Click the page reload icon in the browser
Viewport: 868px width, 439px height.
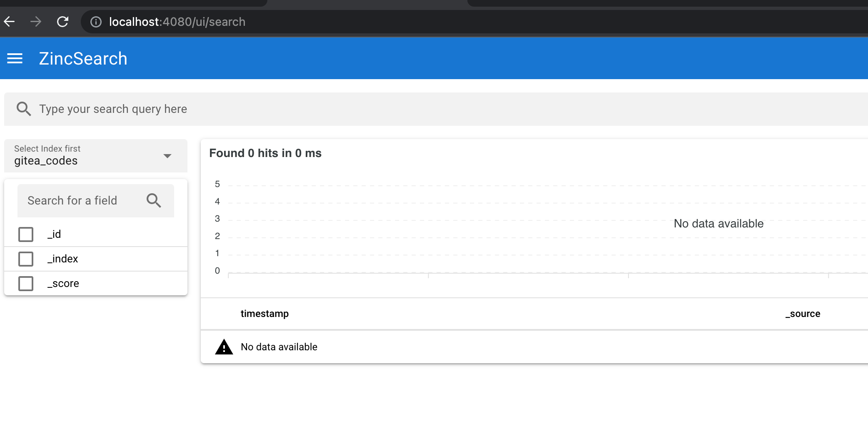click(63, 22)
